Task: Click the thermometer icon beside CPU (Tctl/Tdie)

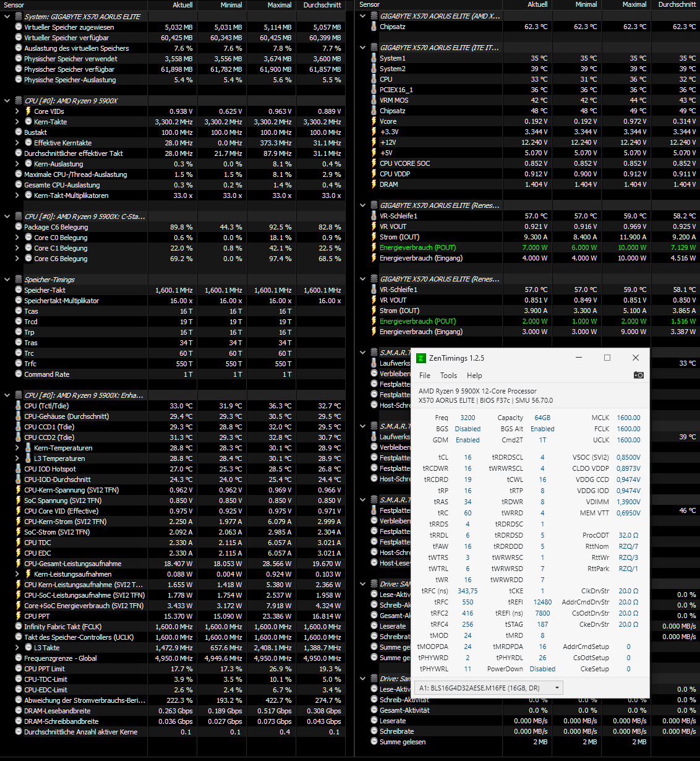Action: pyautogui.click(x=18, y=405)
